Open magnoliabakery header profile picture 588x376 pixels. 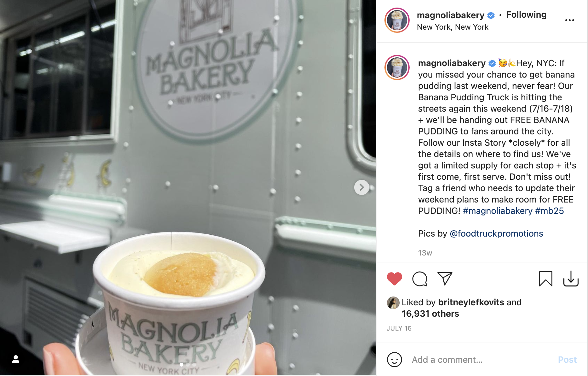[x=397, y=20]
